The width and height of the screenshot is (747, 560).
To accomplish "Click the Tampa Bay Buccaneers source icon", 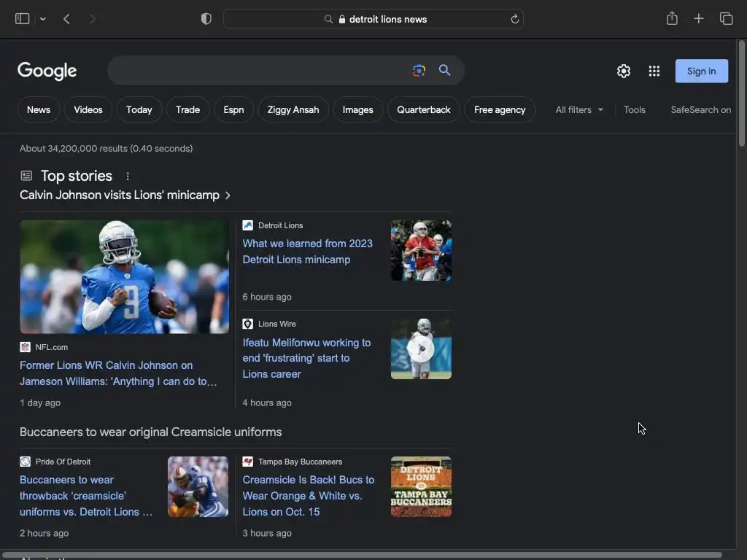I will (x=248, y=462).
